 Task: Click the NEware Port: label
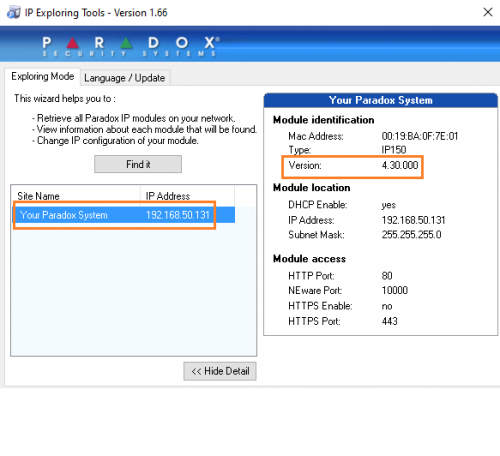pos(315,290)
